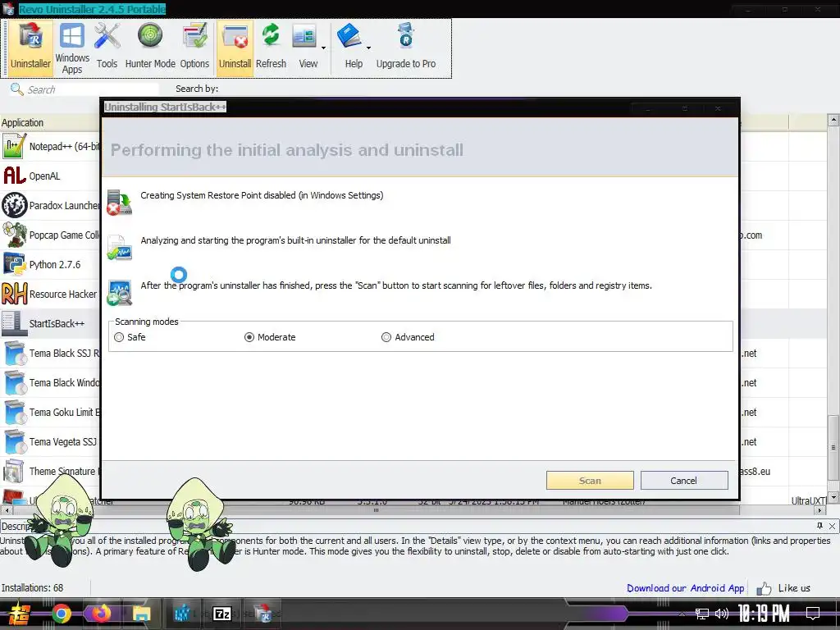The image size is (840, 630).
Task: Refresh the installed programs list
Action: click(x=271, y=47)
